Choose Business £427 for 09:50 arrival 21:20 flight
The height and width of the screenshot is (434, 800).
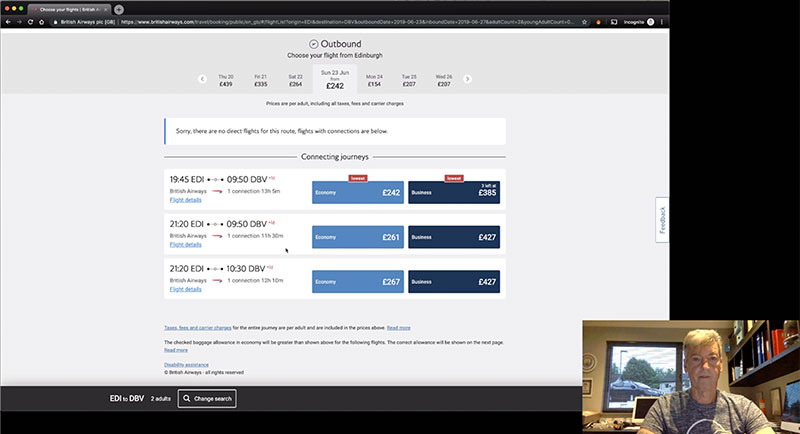point(454,237)
